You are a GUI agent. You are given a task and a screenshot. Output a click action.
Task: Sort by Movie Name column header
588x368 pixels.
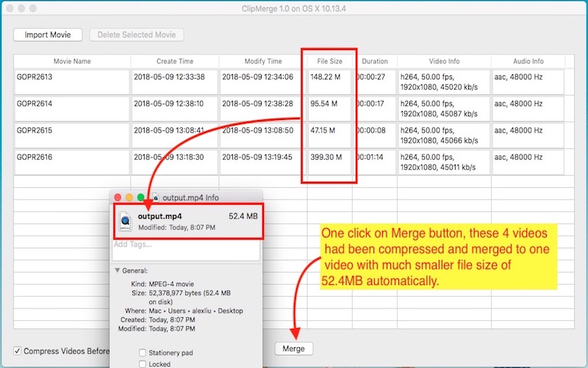(x=72, y=61)
